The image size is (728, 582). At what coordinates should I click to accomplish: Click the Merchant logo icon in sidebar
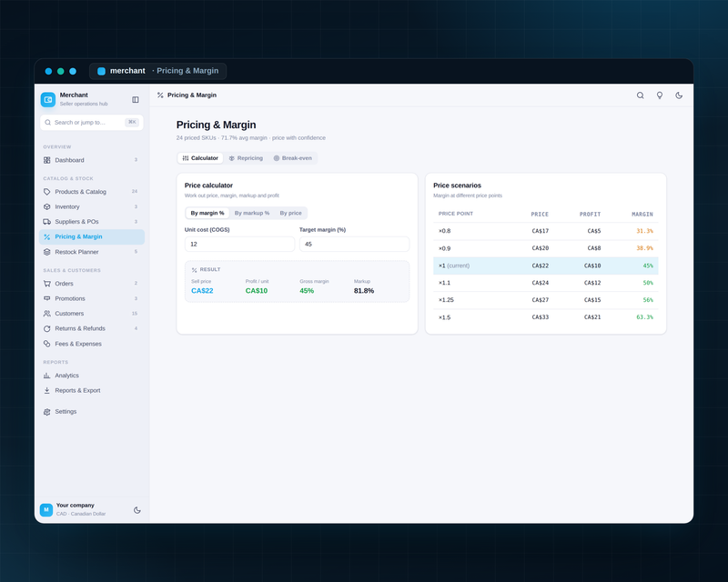[x=48, y=99]
